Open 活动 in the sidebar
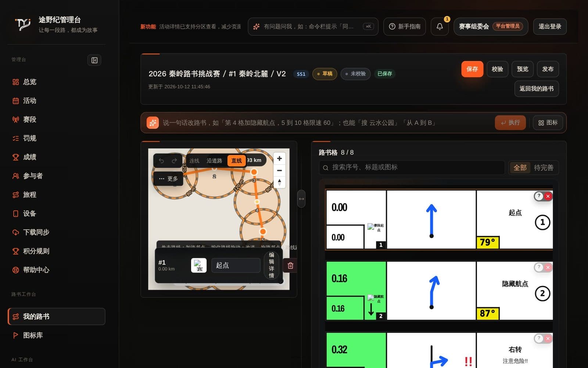This screenshot has width=588, height=368. [x=56, y=100]
